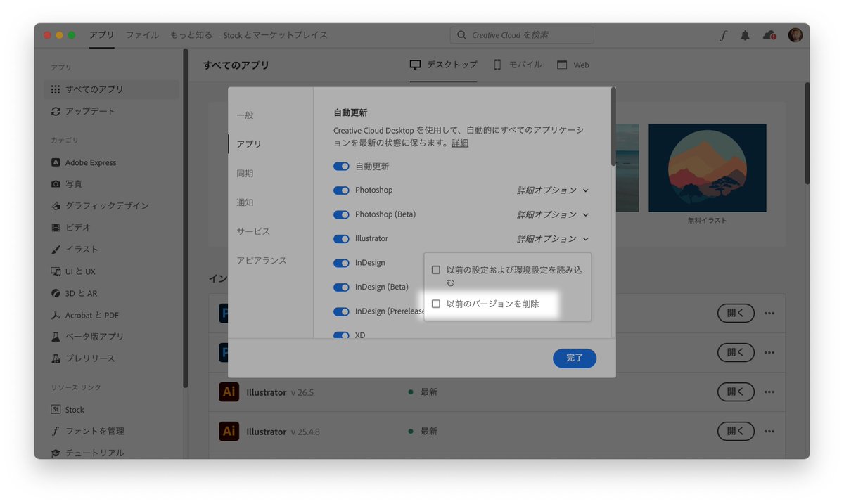
Task: Click the 詳細 link in auto-update description
Action: pyautogui.click(x=460, y=143)
